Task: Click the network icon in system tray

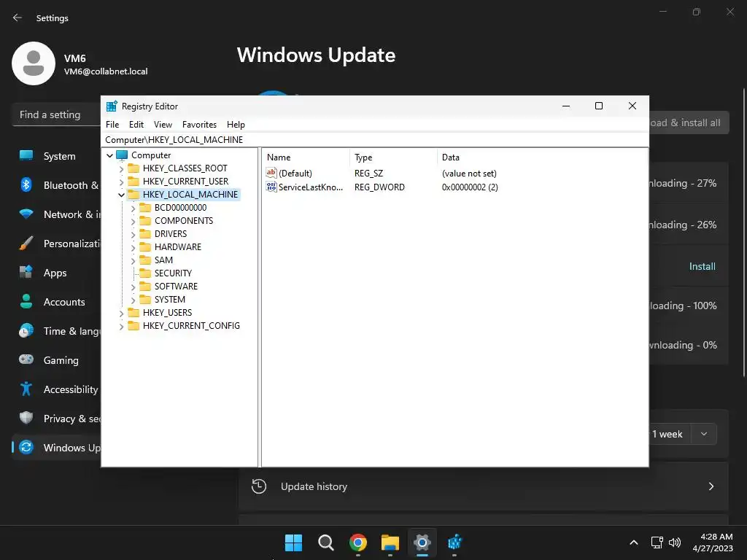Action: 657,542
